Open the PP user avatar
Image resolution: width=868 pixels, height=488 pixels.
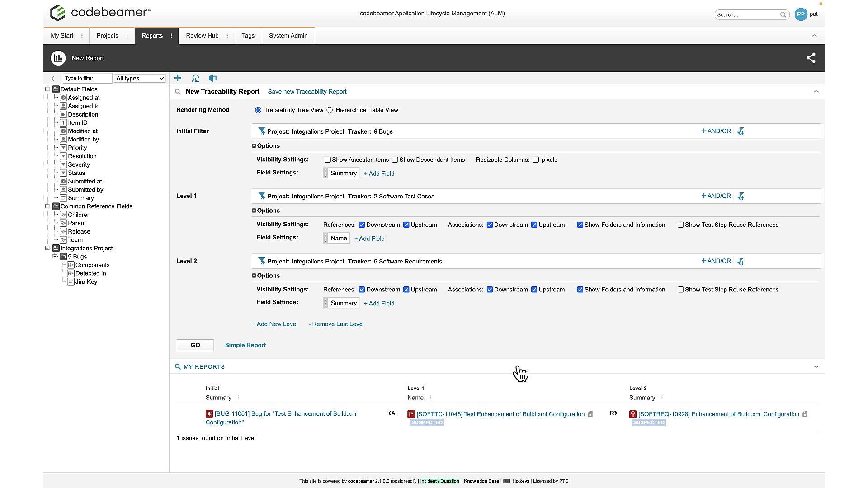pos(801,14)
